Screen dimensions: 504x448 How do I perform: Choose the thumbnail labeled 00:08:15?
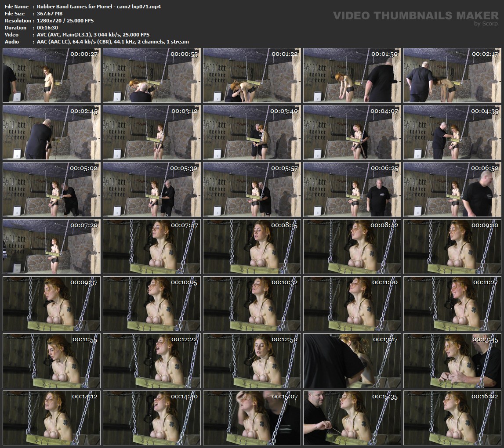click(x=252, y=246)
